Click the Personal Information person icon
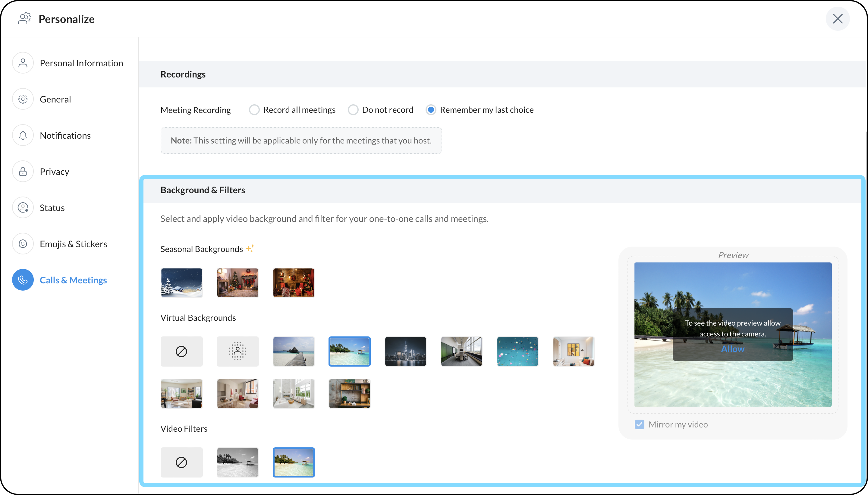 pyautogui.click(x=23, y=63)
